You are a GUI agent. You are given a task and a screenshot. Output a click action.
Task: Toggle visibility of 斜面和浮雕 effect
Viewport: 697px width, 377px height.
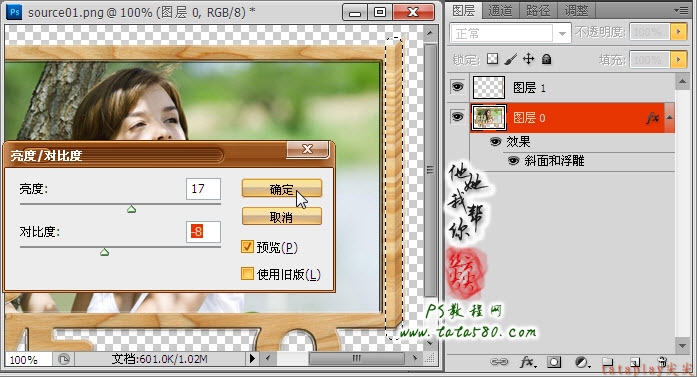513,160
